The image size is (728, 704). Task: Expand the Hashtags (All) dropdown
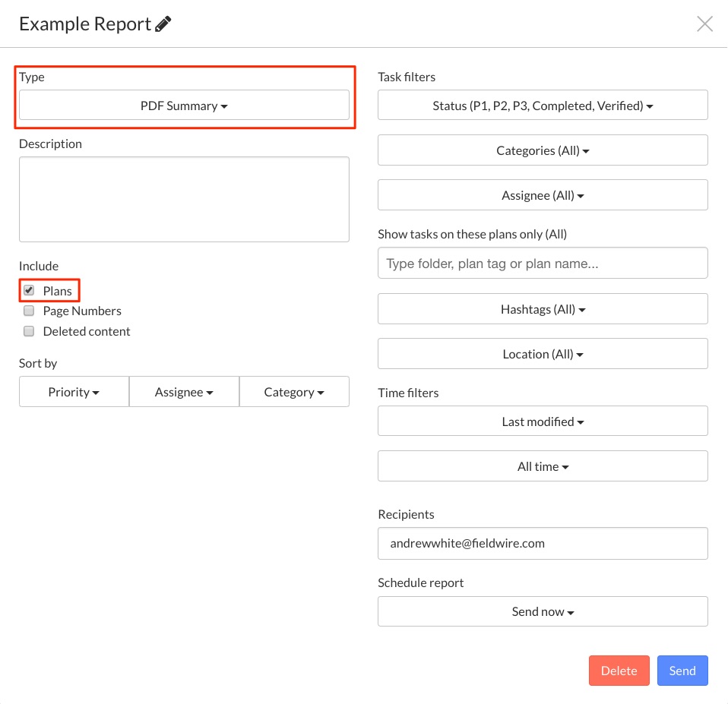543,309
